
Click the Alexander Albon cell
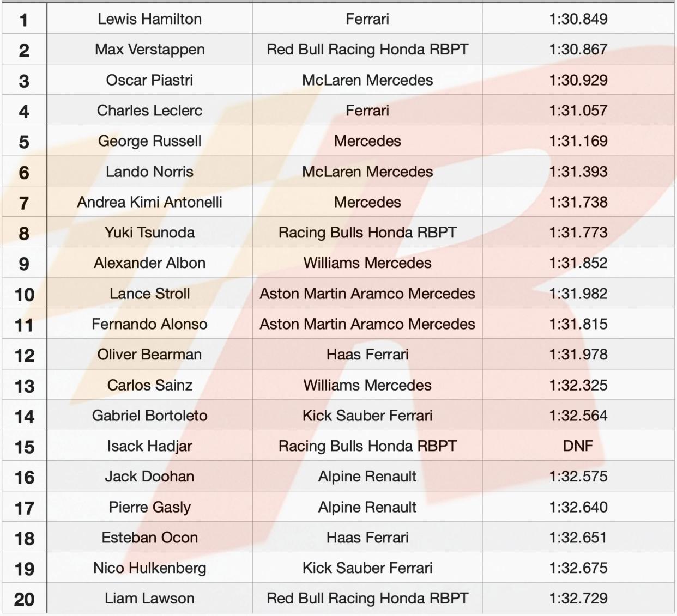click(x=149, y=263)
